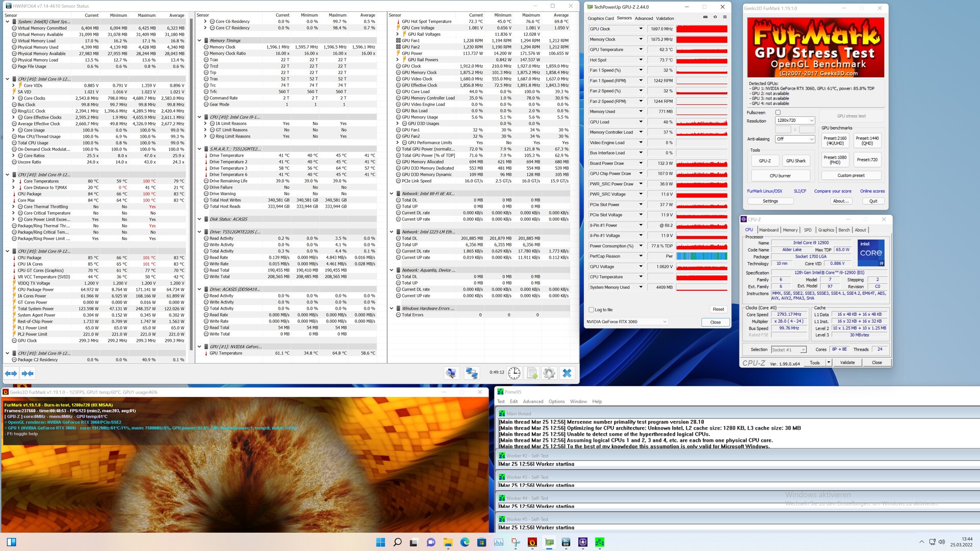This screenshot has width=980, height=551.
Task: Switch to GPU-Z Graphics Card tab
Action: pyautogui.click(x=600, y=18)
